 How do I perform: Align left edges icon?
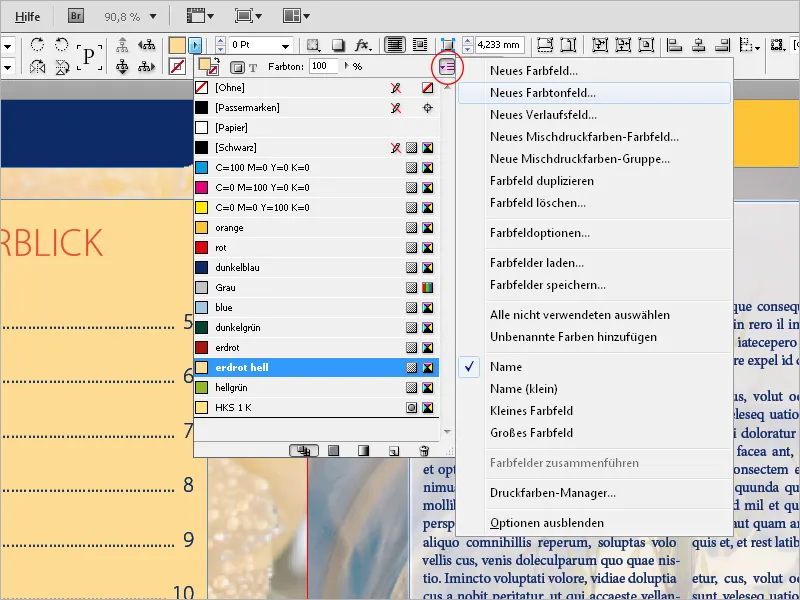pyautogui.click(x=674, y=45)
